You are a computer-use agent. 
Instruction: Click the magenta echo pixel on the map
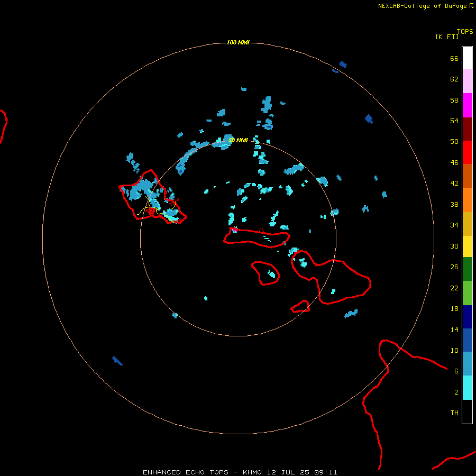(x=234, y=231)
